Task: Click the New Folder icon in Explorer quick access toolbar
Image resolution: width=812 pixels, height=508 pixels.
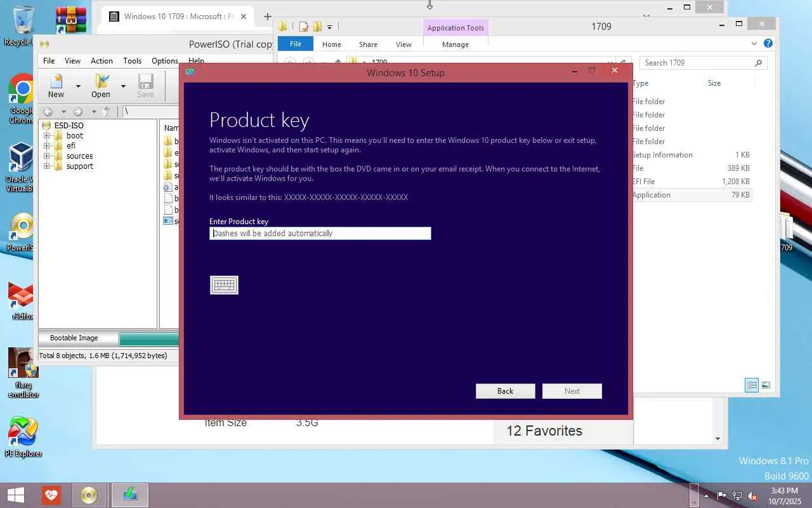Action: (317, 27)
